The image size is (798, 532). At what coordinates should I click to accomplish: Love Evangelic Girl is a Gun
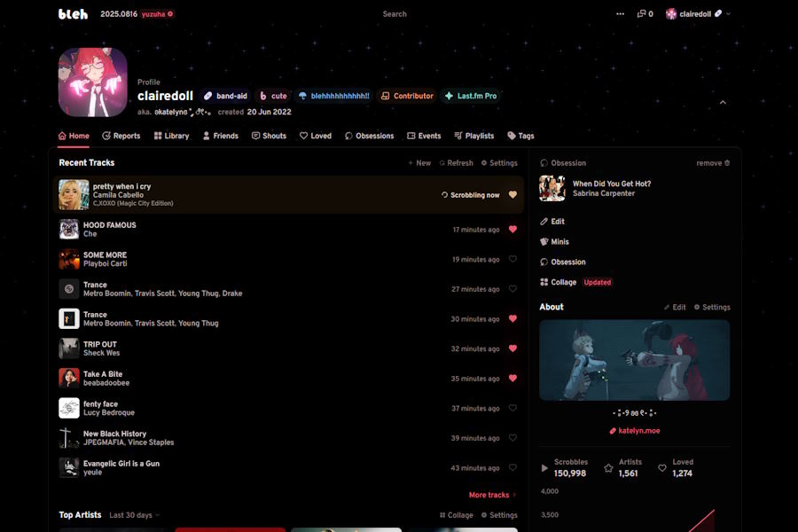click(512, 467)
